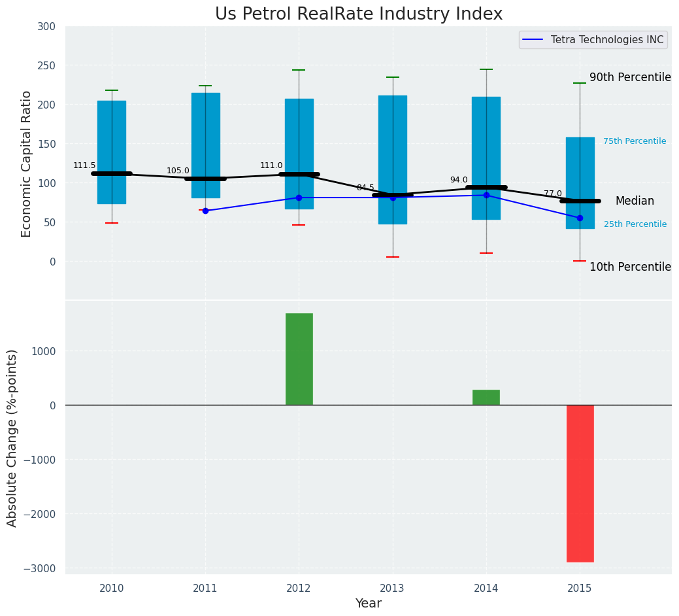The width and height of the screenshot is (679, 616).
Task: Select the tall green bar for 2012
Action: pyautogui.click(x=299, y=359)
